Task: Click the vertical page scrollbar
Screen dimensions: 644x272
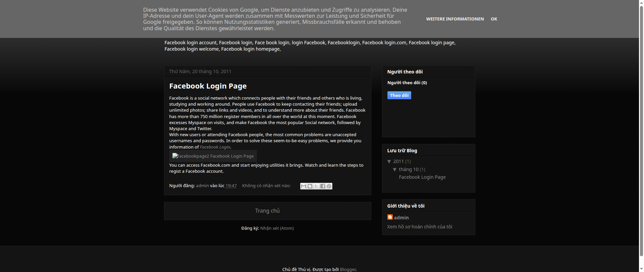Action: pyautogui.click(x=641, y=134)
